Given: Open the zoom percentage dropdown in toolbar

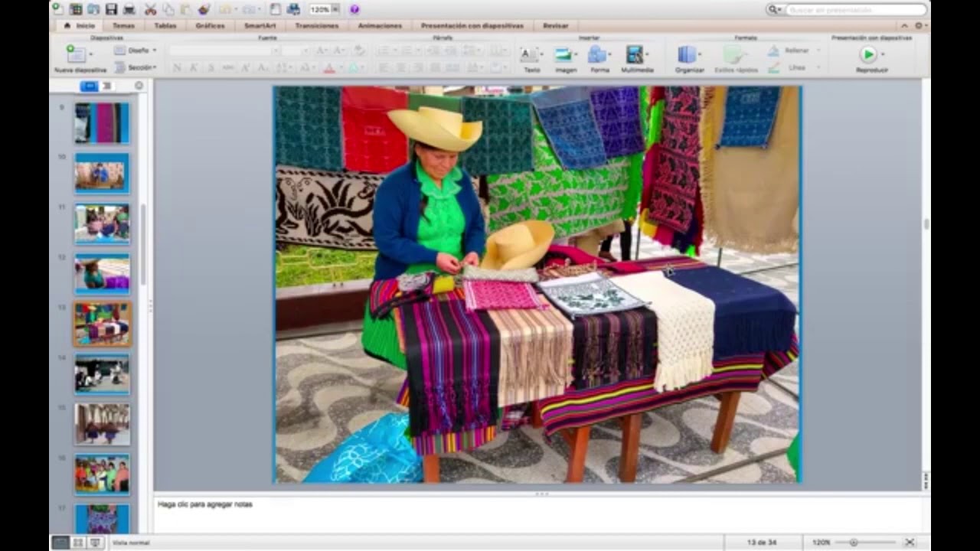Looking at the screenshot, I should point(335,9).
